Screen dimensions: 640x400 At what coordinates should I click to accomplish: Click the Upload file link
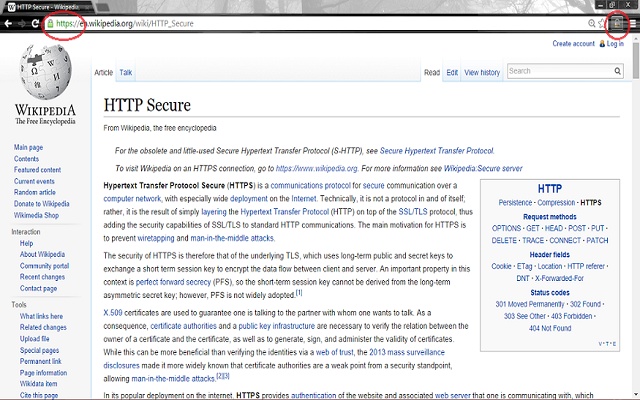point(35,339)
